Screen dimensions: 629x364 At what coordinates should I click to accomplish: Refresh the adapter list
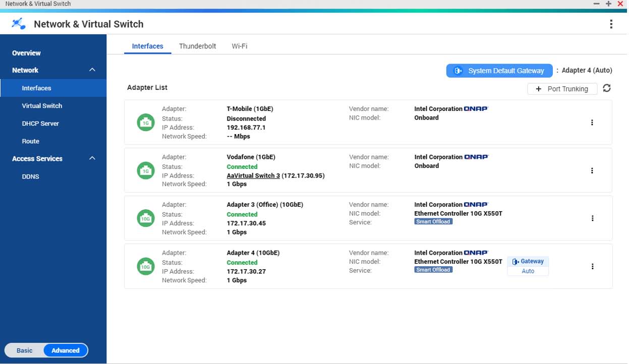pos(607,88)
